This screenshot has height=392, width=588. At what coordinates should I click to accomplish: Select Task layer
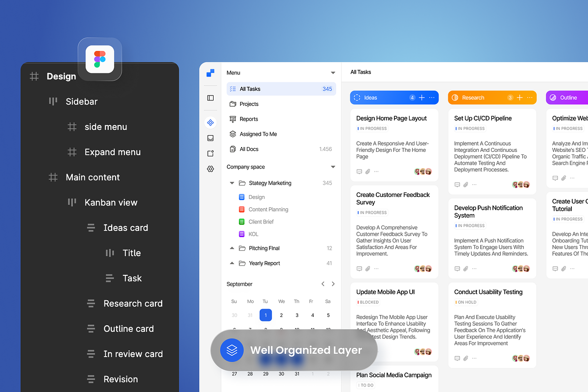132,278
